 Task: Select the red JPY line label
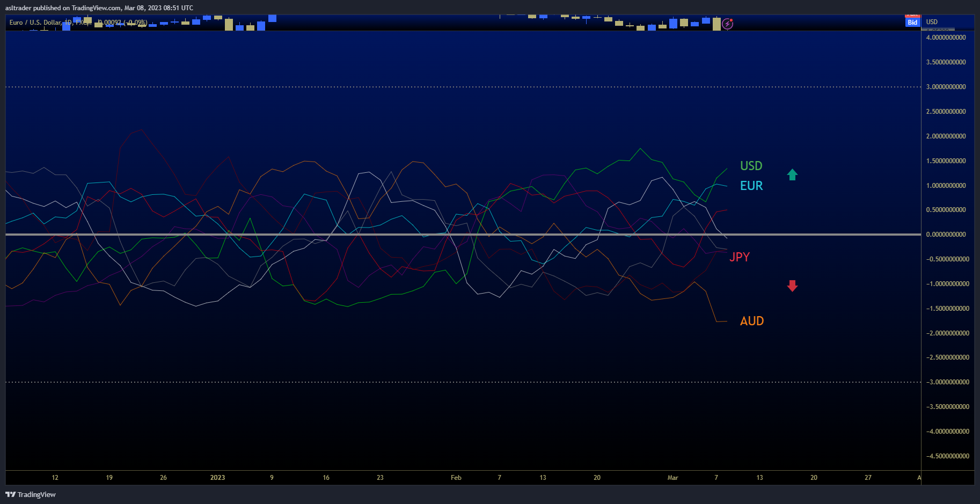coord(739,257)
